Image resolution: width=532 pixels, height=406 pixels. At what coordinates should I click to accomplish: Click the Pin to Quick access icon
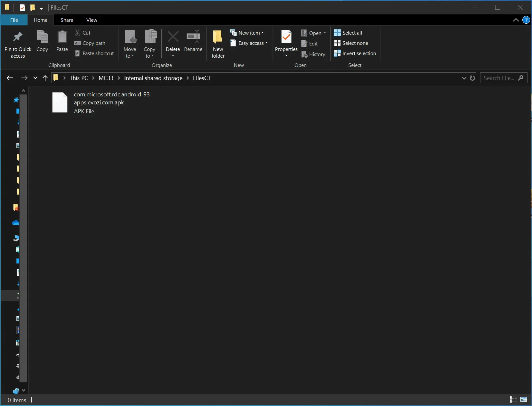[18, 37]
